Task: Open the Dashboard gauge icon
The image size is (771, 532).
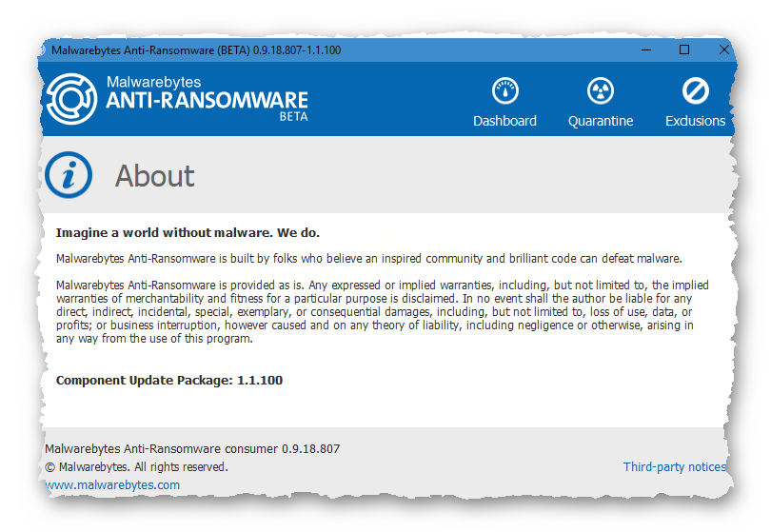Action: coord(505,91)
